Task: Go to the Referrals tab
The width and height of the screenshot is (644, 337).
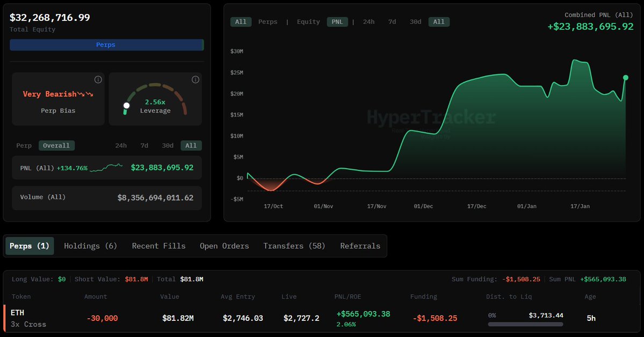Action: click(x=360, y=246)
